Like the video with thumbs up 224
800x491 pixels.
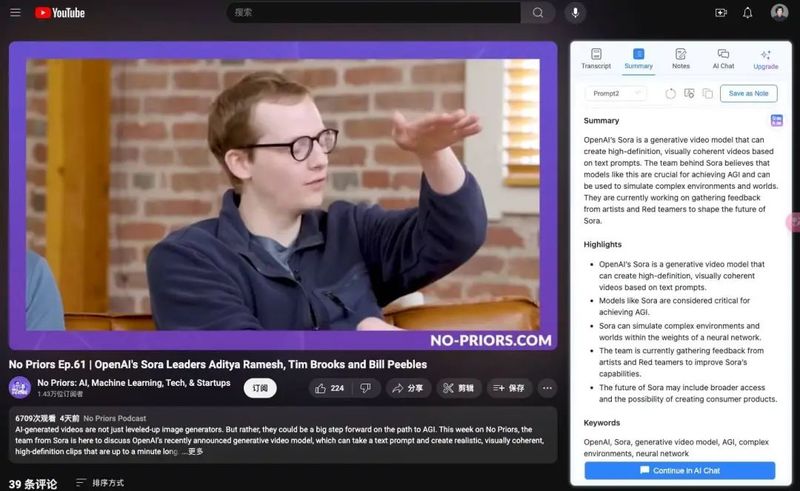pos(330,388)
